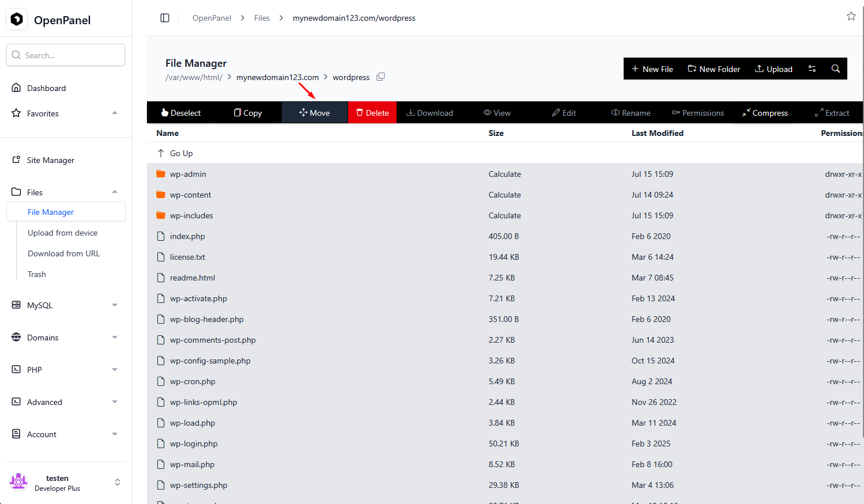
Task: Go to Dashboard
Action: click(46, 88)
